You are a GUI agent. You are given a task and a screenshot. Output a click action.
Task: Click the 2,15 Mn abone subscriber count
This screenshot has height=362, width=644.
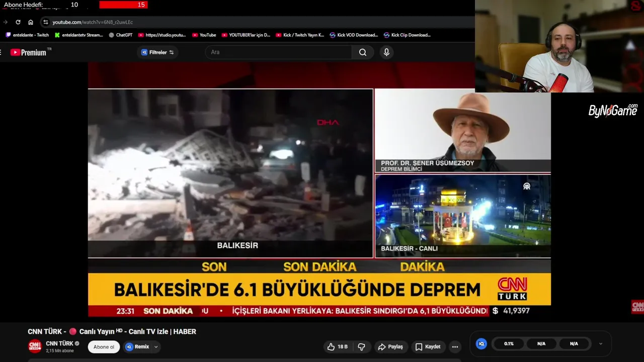point(60,350)
